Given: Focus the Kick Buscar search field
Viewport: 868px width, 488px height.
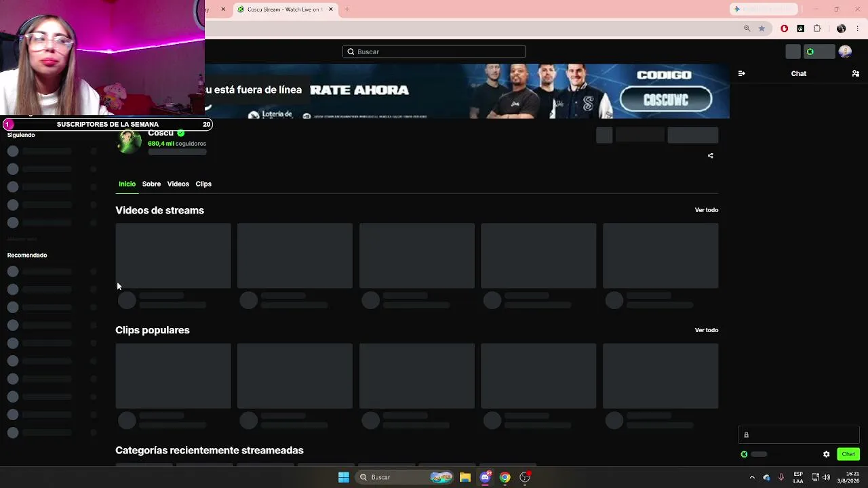Looking at the screenshot, I should pos(434,52).
